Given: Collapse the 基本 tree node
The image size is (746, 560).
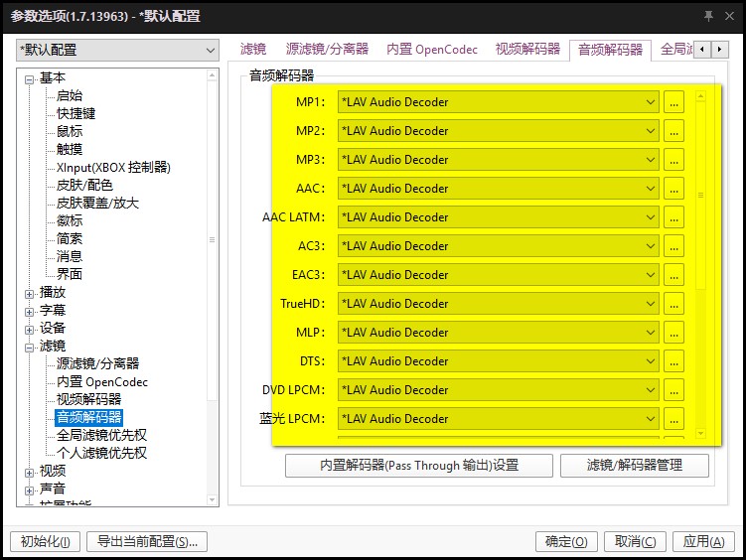Looking at the screenshot, I should [x=30, y=79].
